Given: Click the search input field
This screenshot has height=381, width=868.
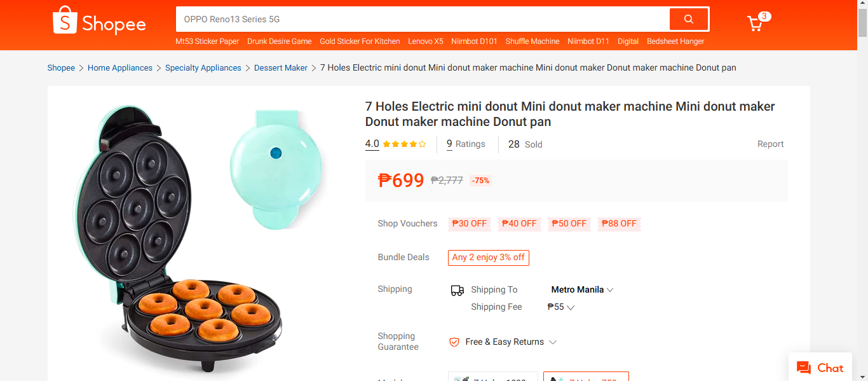Looking at the screenshot, I should click(419, 19).
